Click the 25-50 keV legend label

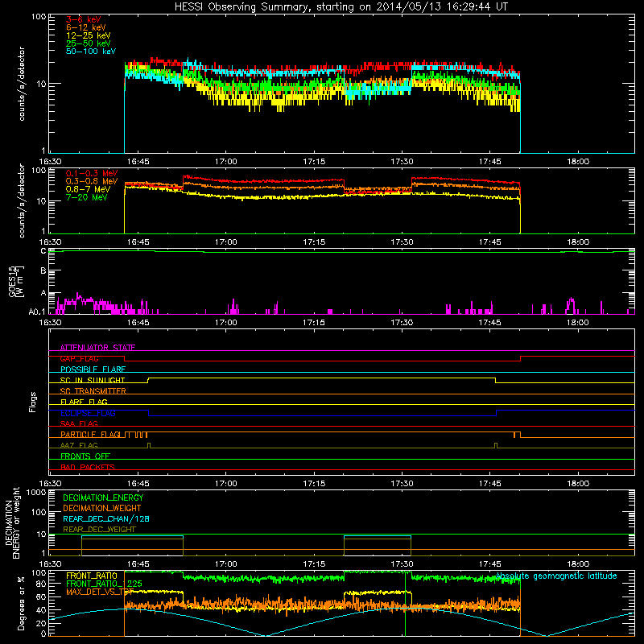(x=89, y=43)
